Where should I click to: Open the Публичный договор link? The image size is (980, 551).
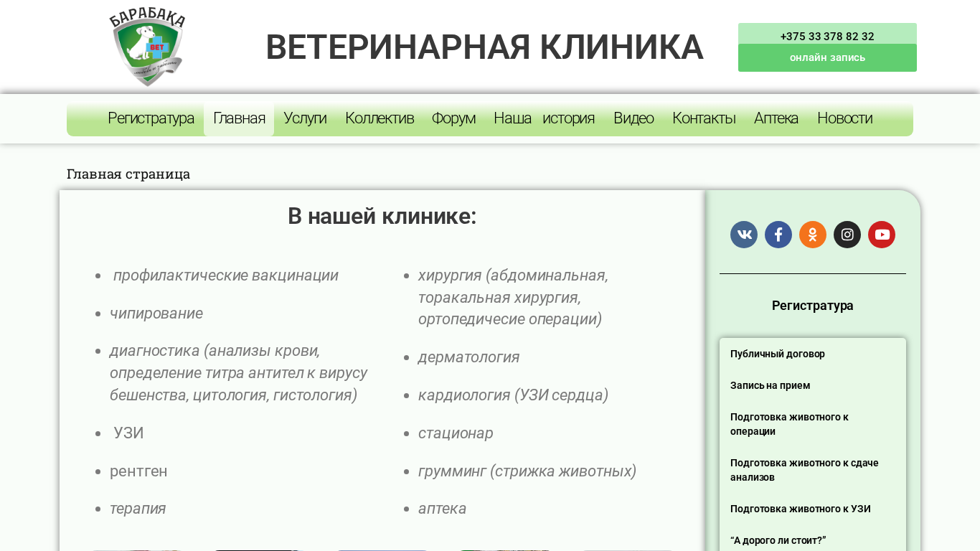pyautogui.click(x=778, y=354)
